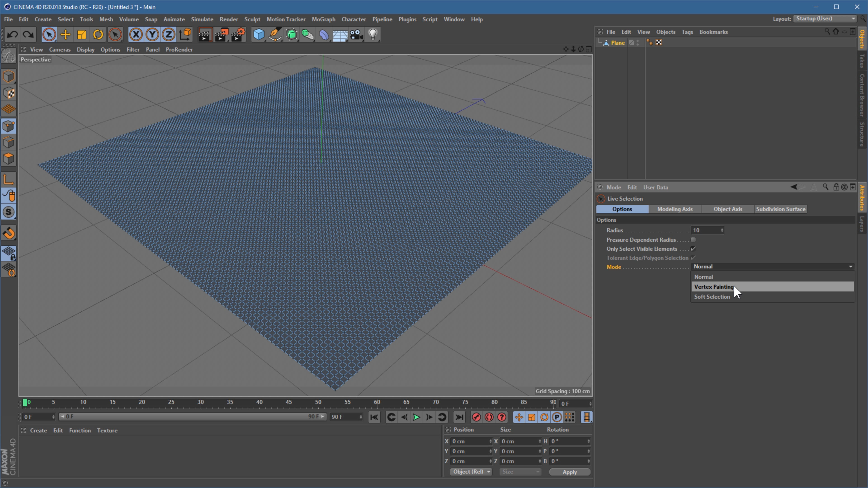This screenshot has height=488, width=868.
Task: Go to the start of animation
Action: pos(374,417)
